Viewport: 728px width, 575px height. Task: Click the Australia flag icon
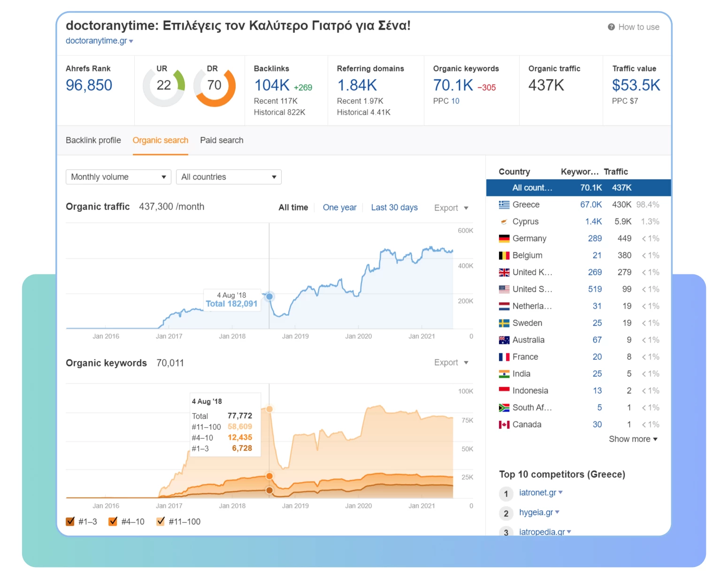[x=504, y=340]
